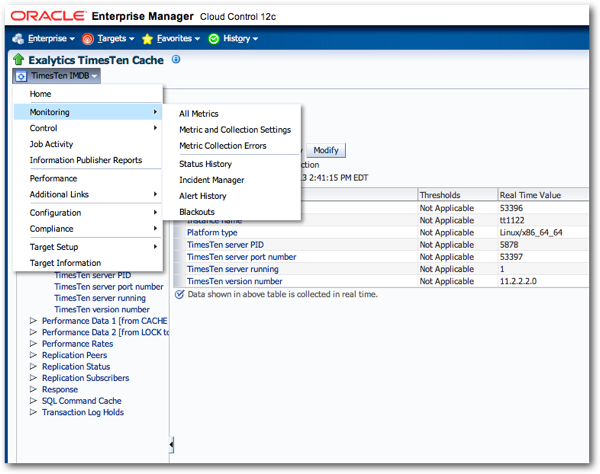Select the Monitoring menu item
Viewport: 600px width, 474px height.
(x=88, y=112)
